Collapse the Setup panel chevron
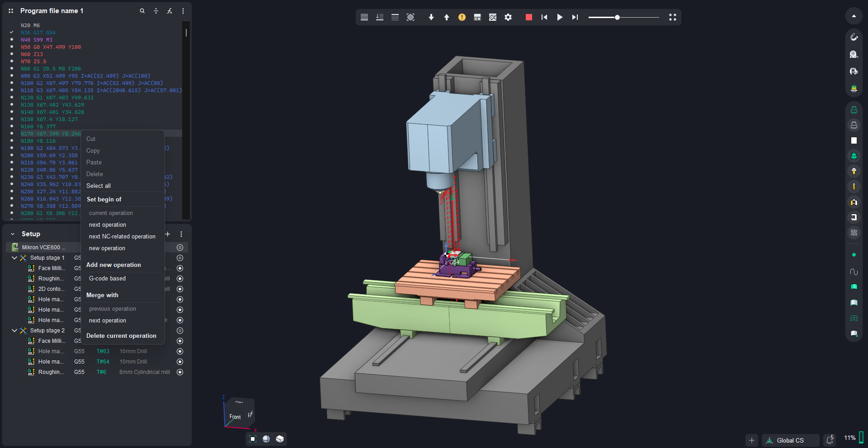 [x=13, y=234]
